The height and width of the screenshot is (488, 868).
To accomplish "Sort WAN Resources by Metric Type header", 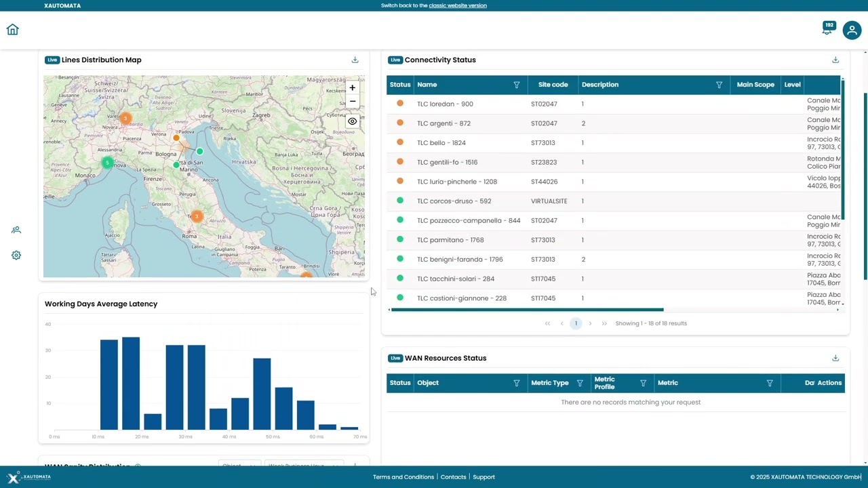I will coord(550,383).
